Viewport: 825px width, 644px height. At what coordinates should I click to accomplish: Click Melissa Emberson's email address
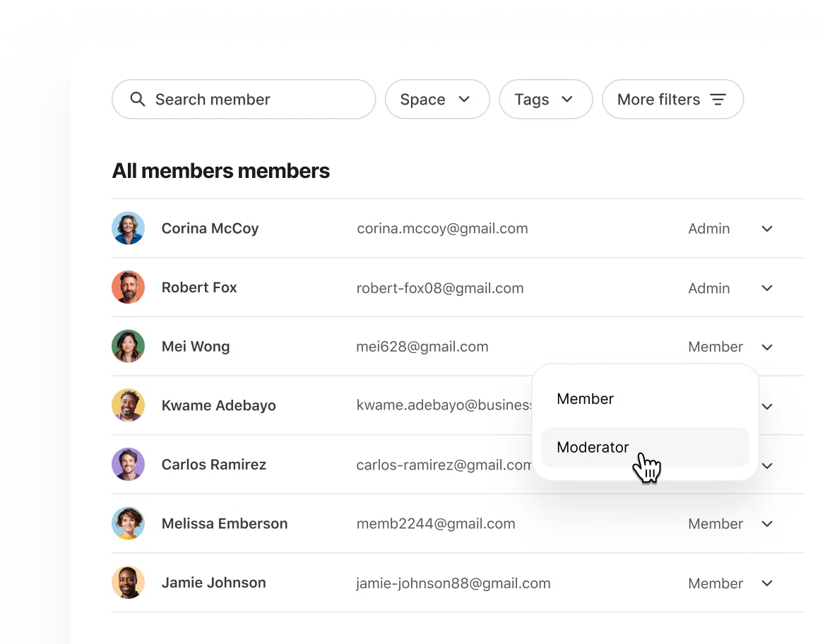coord(436,523)
